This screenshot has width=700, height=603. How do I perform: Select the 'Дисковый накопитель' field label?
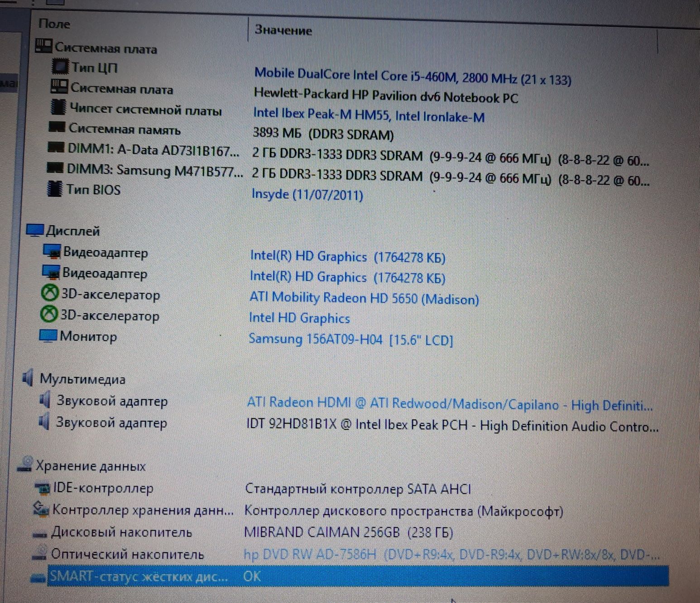pyautogui.click(x=122, y=532)
